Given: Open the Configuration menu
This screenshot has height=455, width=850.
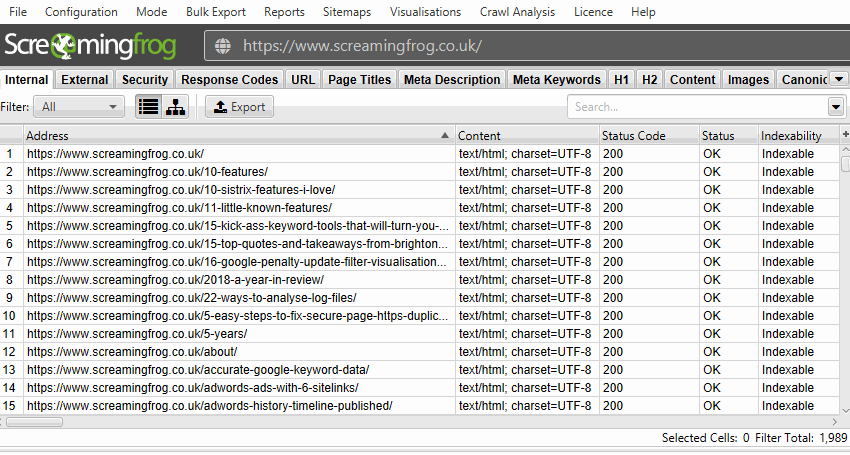Looking at the screenshot, I should point(81,12).
